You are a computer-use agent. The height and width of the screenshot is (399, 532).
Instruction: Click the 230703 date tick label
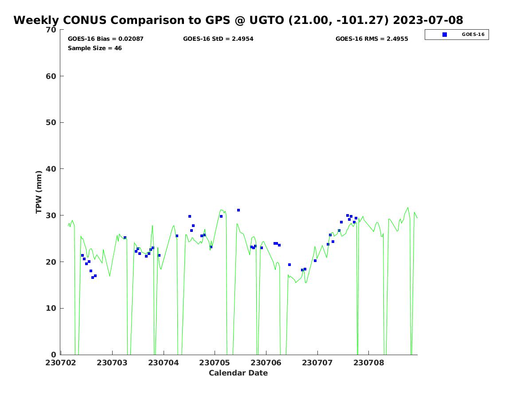(112, 363)
